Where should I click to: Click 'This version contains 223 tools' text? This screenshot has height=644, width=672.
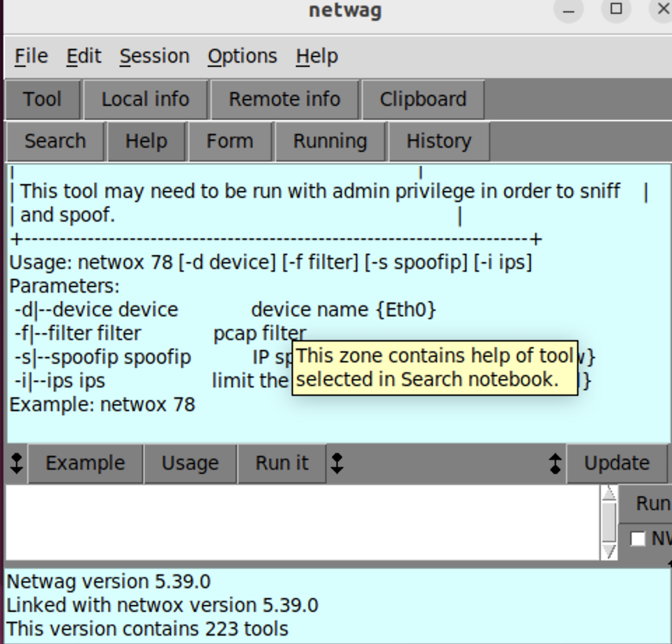point(147,629)
